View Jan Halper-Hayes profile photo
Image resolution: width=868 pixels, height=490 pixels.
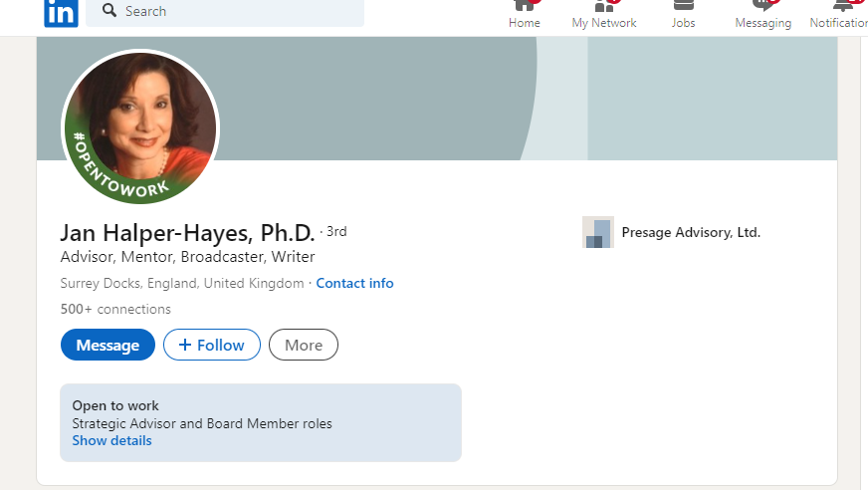(x=140, y=127)
